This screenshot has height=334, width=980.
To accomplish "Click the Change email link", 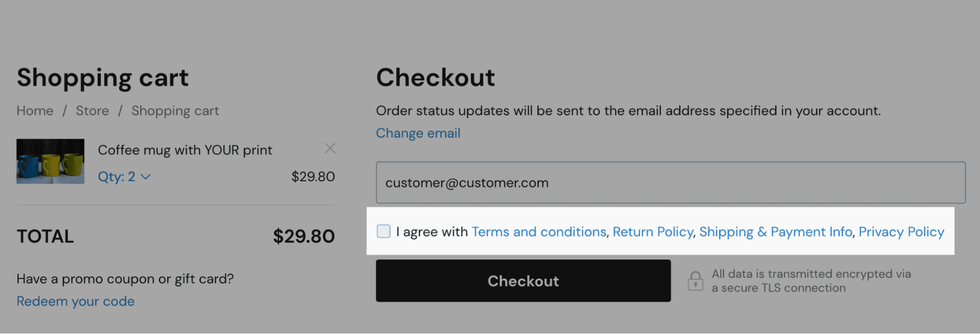I will (x=418, y=133).
